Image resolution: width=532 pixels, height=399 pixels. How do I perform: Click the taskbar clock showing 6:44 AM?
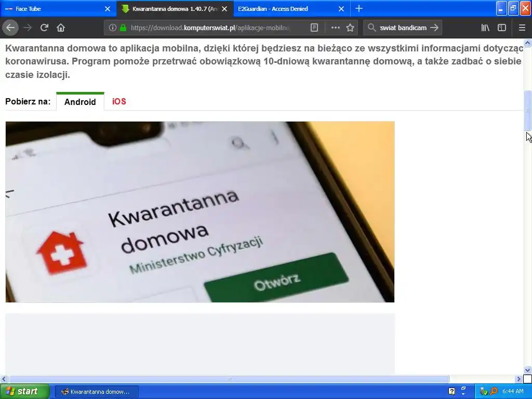pyautogui.click(x=513, y=392)
